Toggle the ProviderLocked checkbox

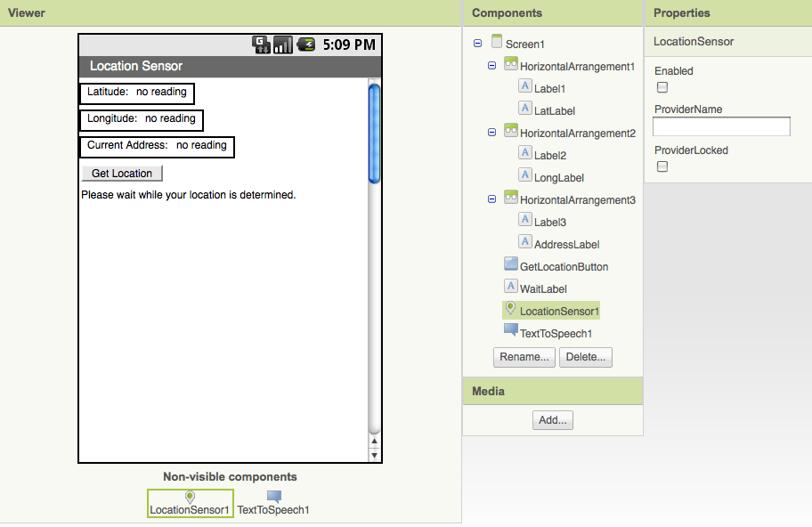point(662,166)
